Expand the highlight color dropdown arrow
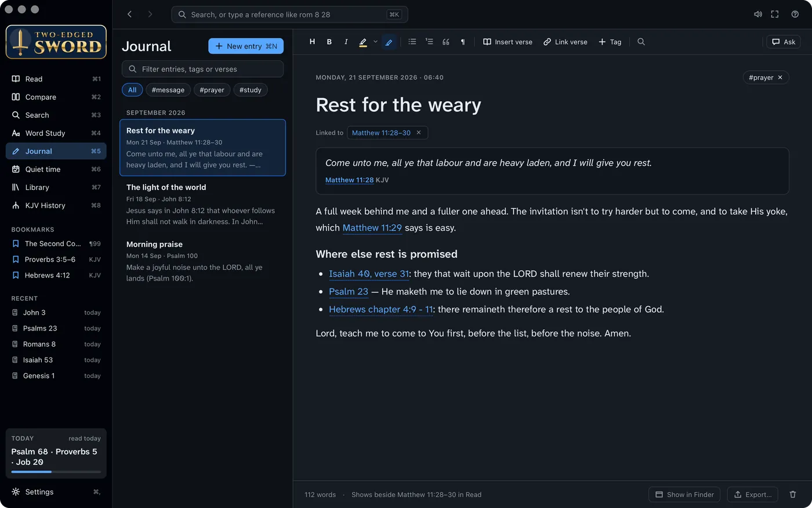This screenshot has height=508, width=812. (375, 42)
